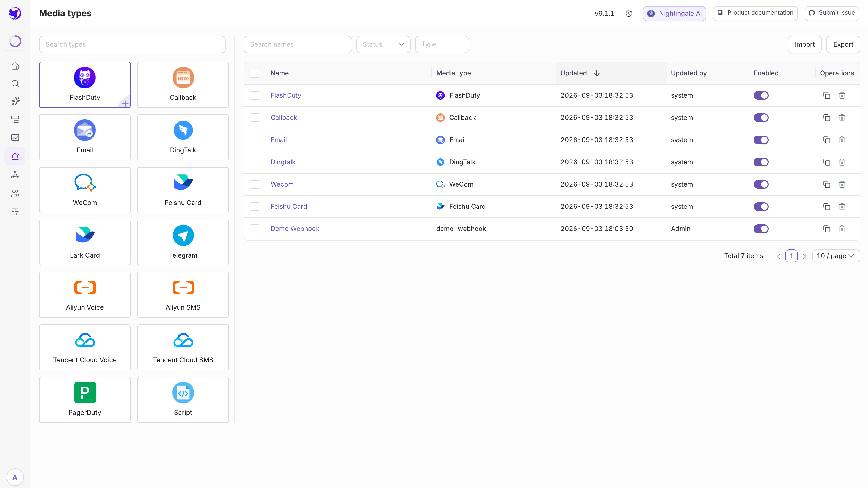Select the Aliyun Voice media type card
This screenshot has width=868, height=488.
[85, 295]
